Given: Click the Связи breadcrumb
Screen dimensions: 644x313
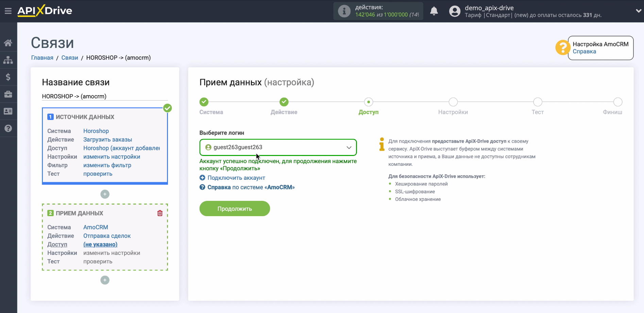Looking at the screenshot, I should tap(70, 58).
